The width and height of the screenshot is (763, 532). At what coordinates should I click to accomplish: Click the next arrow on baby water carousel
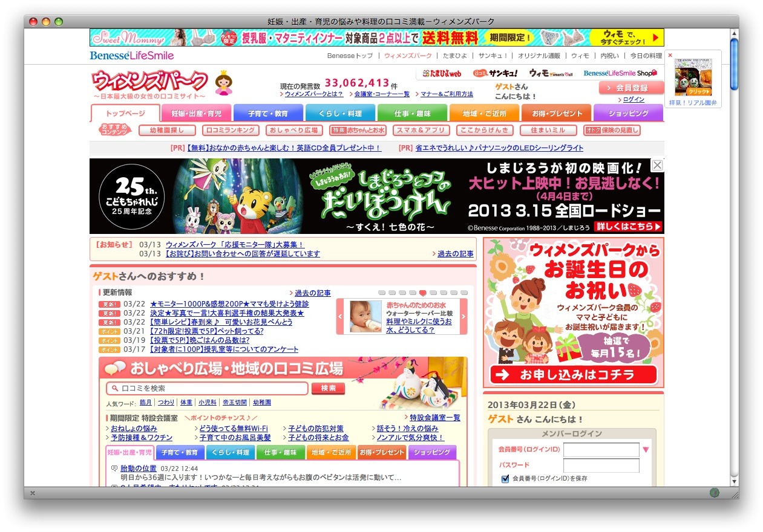(463, 316)
